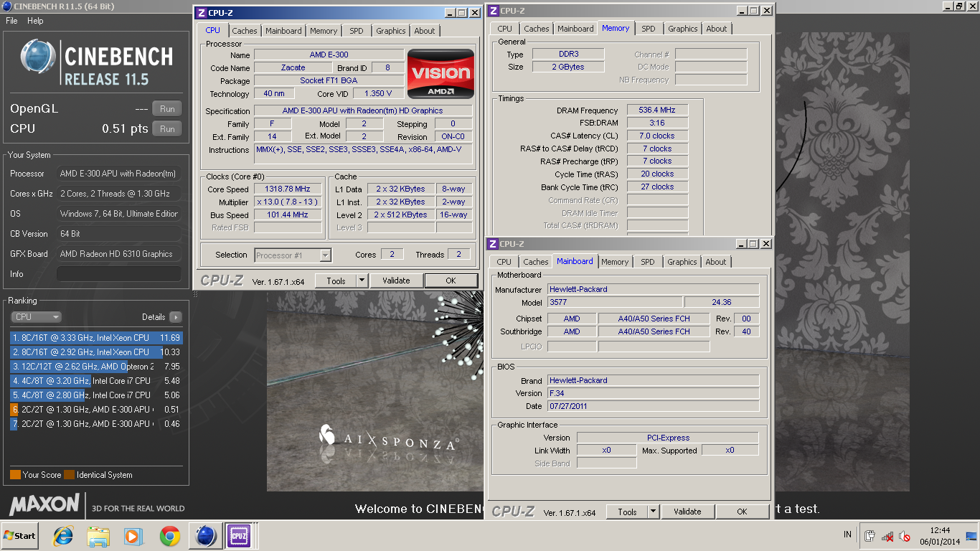The image size is (980, 551).
Task: Open Windows Explorer folder icon in taskbar
Action: click(x=98, y=536)
